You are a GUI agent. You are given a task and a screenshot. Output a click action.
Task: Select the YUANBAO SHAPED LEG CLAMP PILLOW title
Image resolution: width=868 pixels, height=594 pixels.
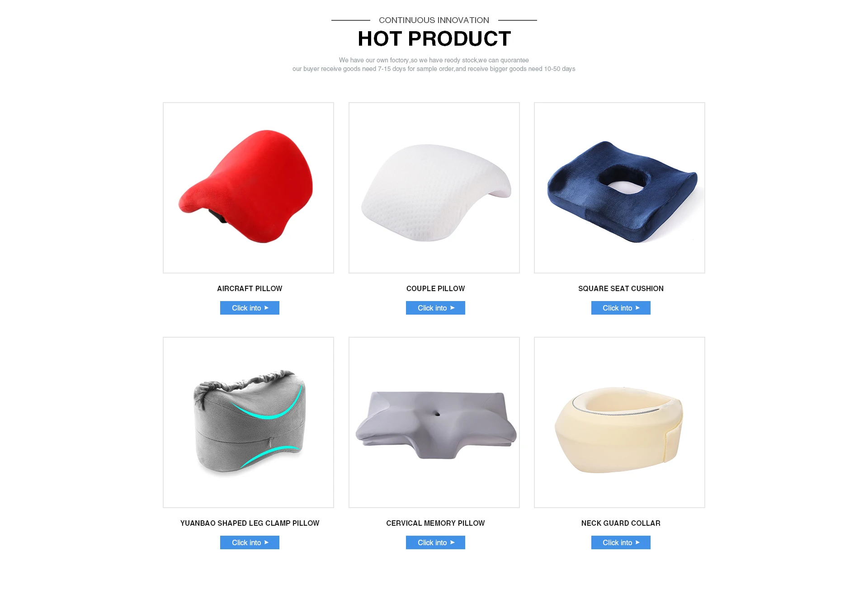250,523
